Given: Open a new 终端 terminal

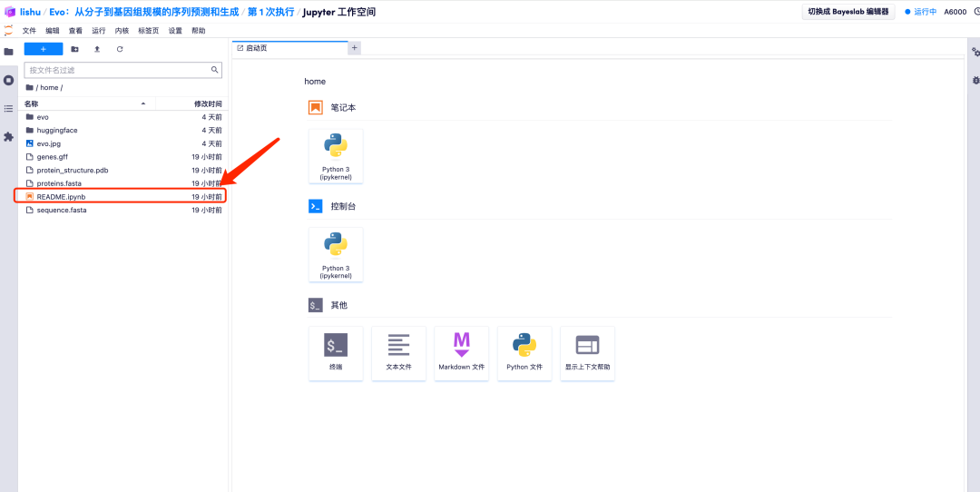Looking at the screenshot, I should pos(336,352).
